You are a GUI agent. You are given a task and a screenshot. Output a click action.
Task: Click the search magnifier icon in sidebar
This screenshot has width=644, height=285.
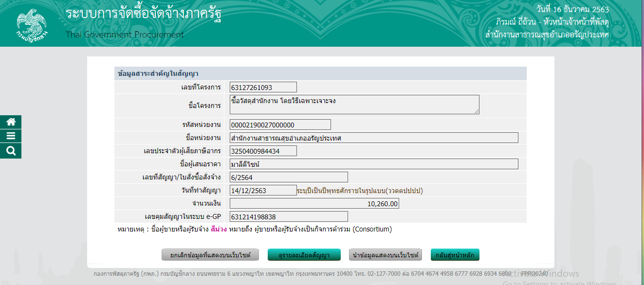11,151
